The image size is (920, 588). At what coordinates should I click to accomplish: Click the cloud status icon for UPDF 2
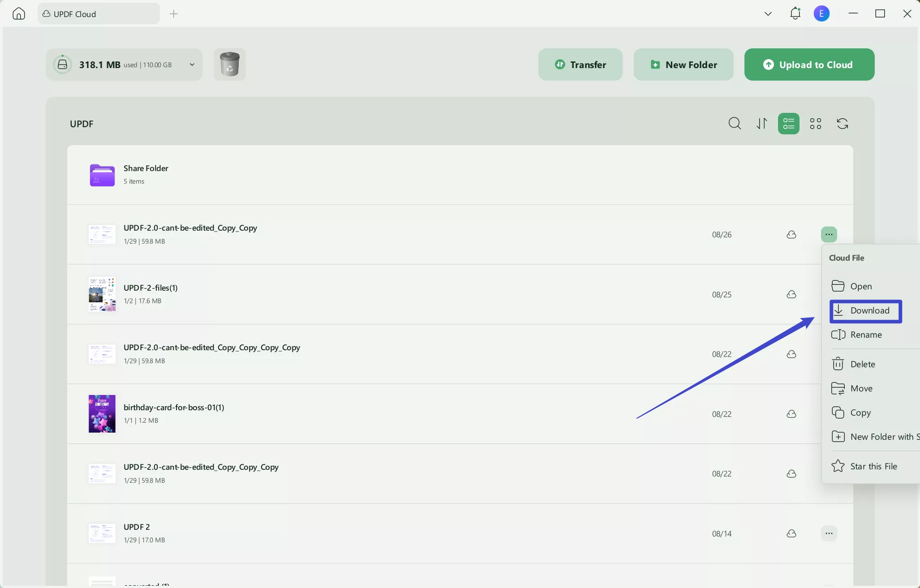click(x=791, y=533)
